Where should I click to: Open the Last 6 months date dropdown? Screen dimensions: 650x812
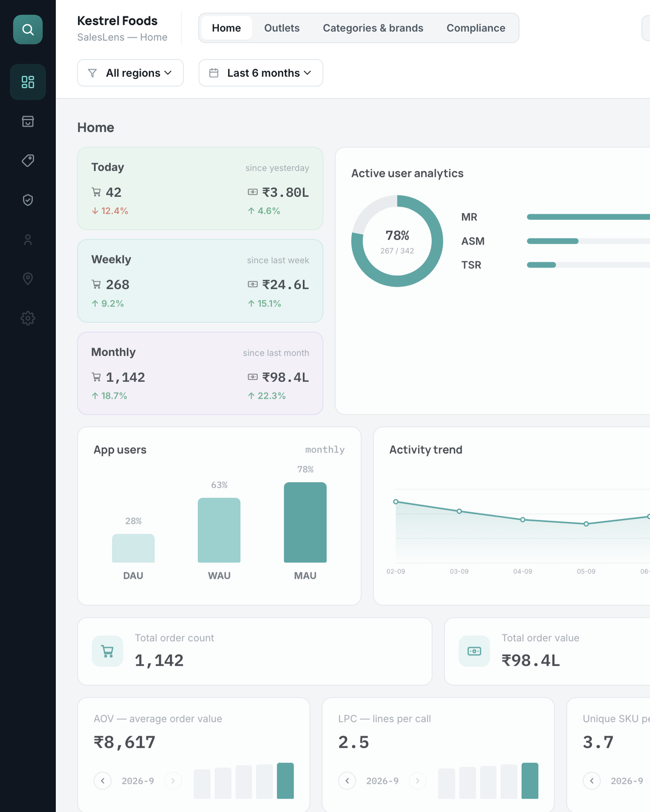click(x=261, y=73)
